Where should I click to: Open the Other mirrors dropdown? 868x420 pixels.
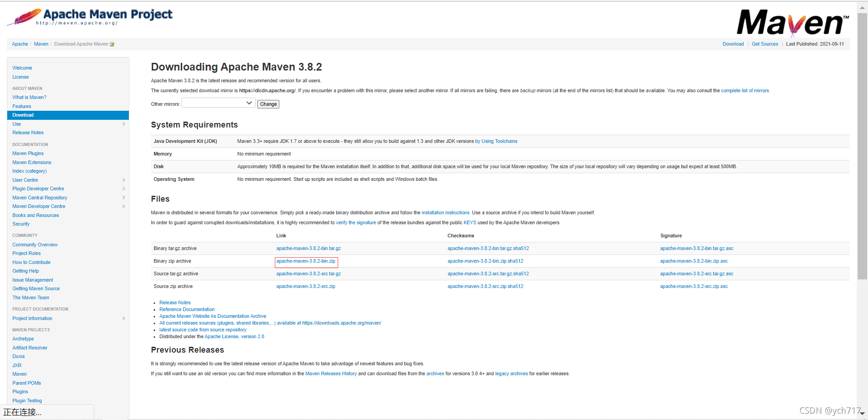218,104
